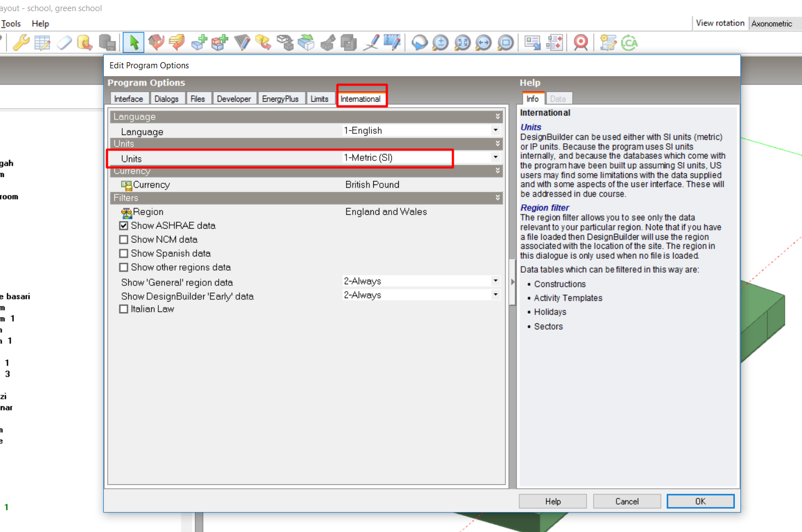This screenshot has height=532, width=802.
Task: Click the Currency row icon
Action: click(127, 185)
